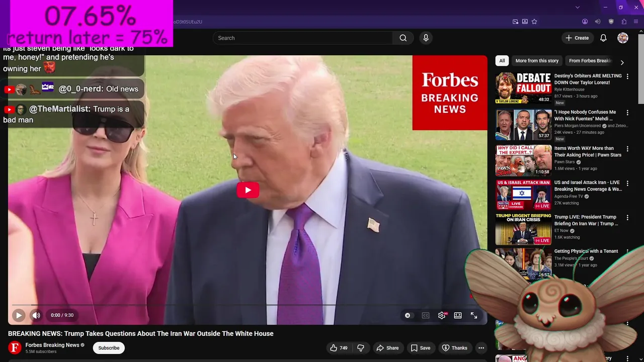Select the All filter chip
The width and height of the screenshot is (644, 362).
tap(502, 61)
